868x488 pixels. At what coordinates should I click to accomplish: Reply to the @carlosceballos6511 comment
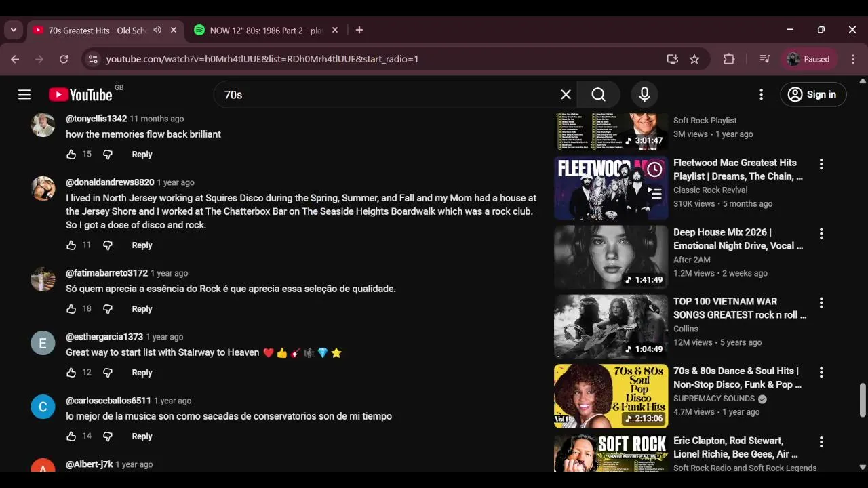(142, 436)
